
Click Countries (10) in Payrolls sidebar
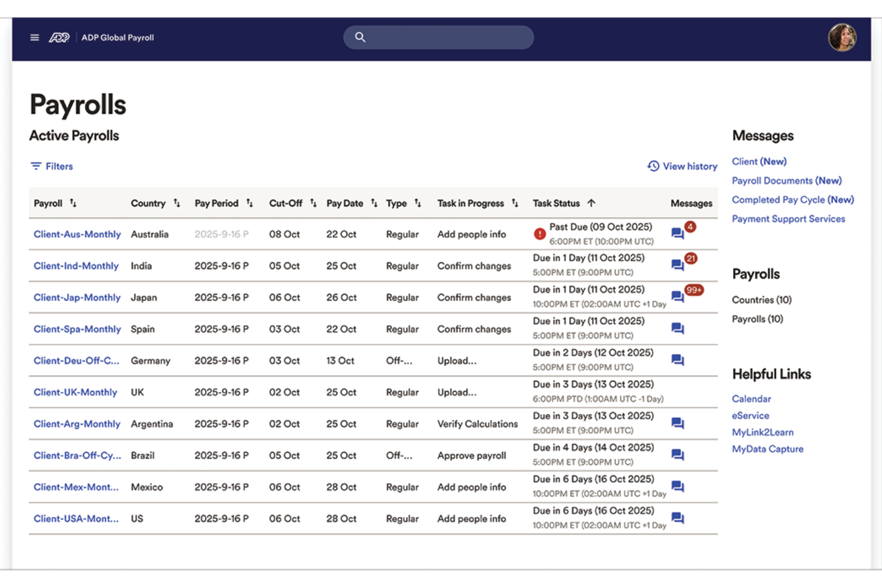(x=762, y=300)
